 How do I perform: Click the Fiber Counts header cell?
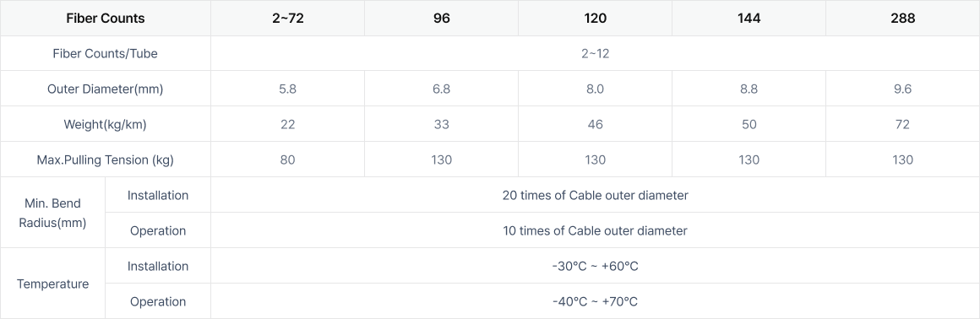tap(105, 18)
